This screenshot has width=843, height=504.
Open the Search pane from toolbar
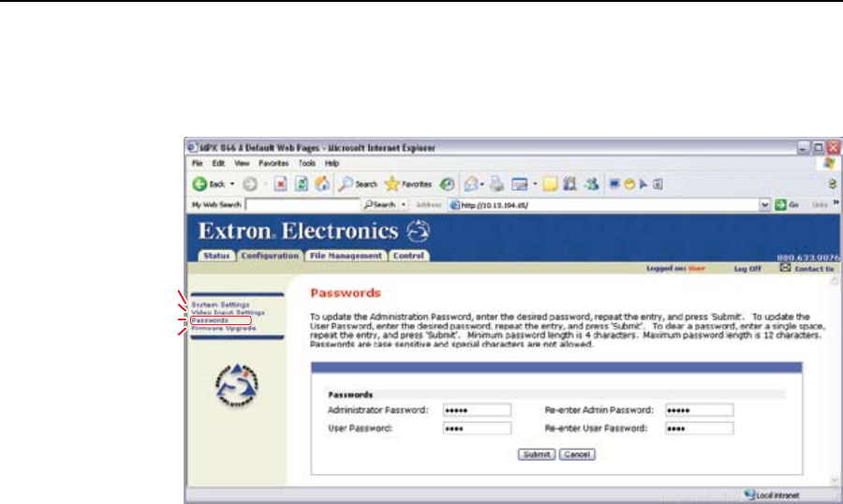tap(358, 184)
